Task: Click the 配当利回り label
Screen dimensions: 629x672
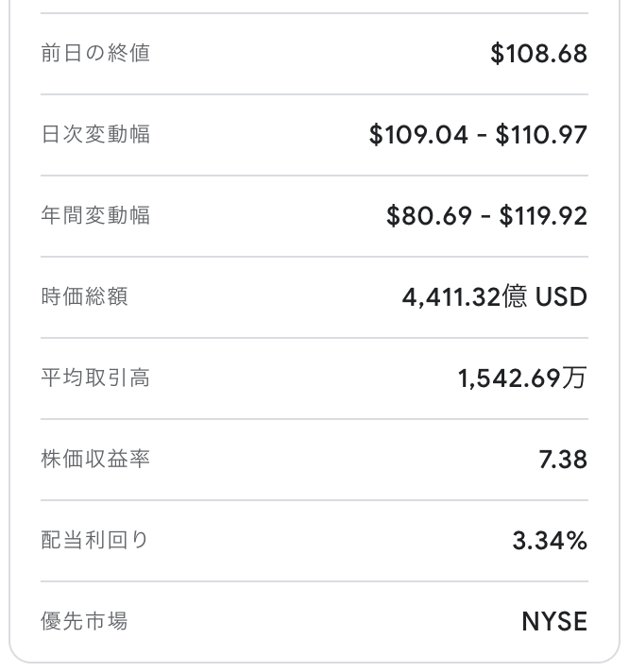Action: click(x=94, y=540)
